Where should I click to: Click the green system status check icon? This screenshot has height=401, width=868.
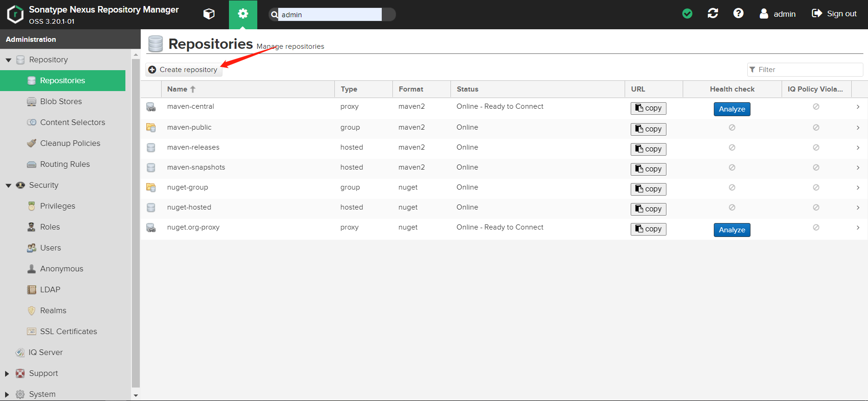pyautogui.click(x=687, y=14)
